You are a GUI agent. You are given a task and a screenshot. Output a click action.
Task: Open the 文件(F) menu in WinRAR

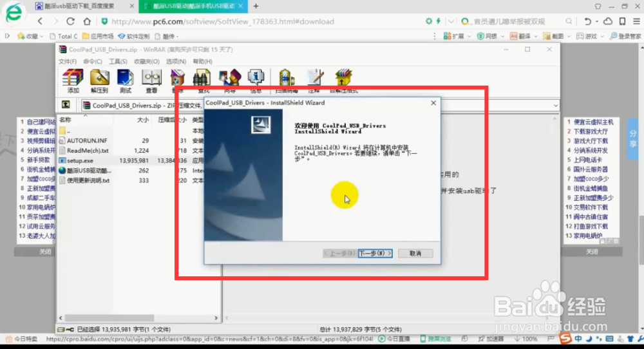[68, 61]
